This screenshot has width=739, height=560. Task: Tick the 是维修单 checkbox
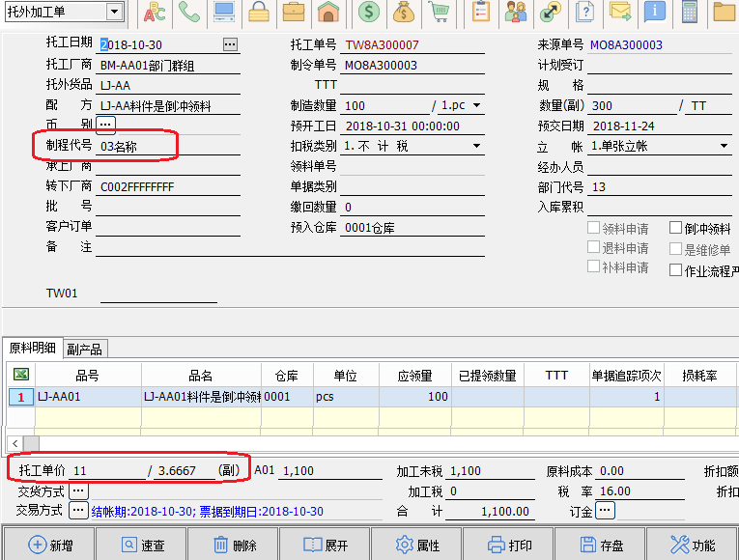pos(676,249)
